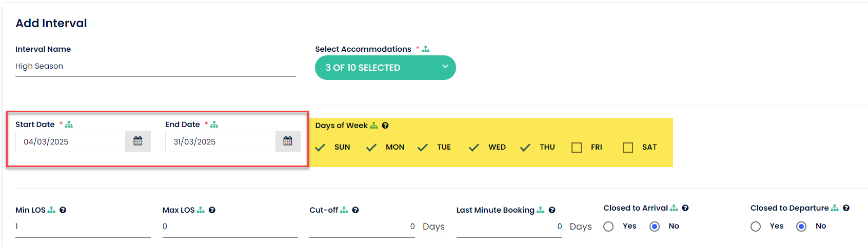This screenshot has width=868, height=247.
Task: Click the Days of Week help icon
Action: (x=385, y=126)
